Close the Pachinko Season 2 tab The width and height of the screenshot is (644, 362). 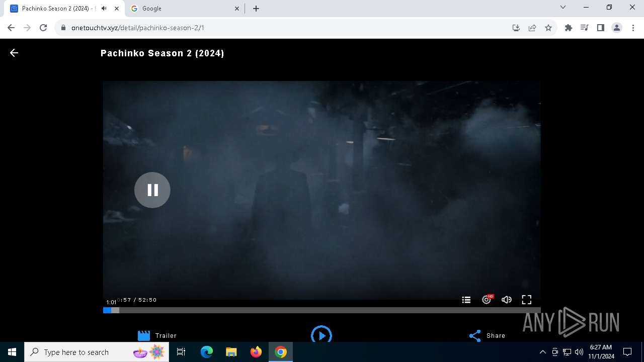117,9
